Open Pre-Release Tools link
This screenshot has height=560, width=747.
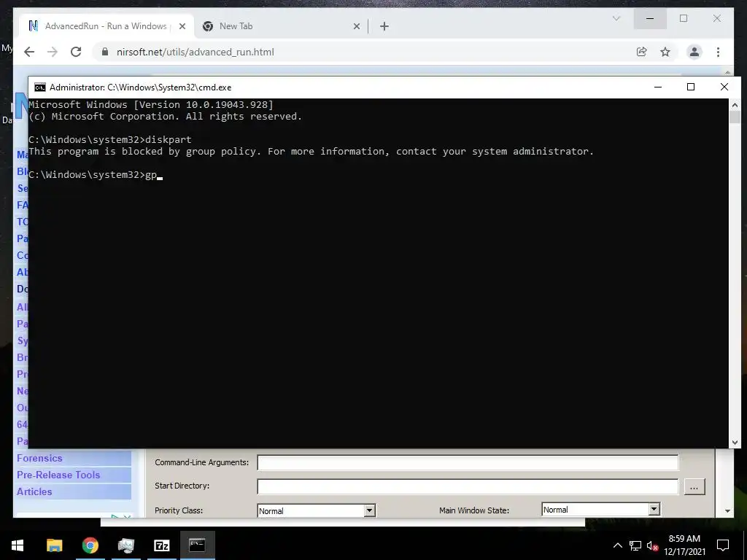click(x=58, y=475)
